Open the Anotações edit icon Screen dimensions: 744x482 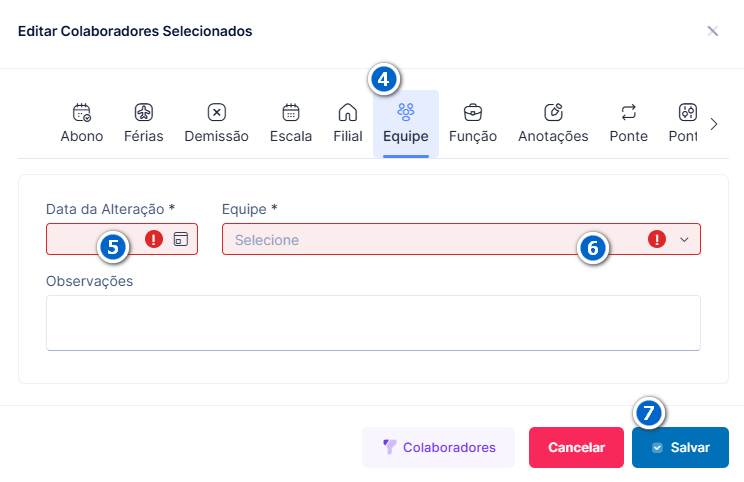click(553, 112)
